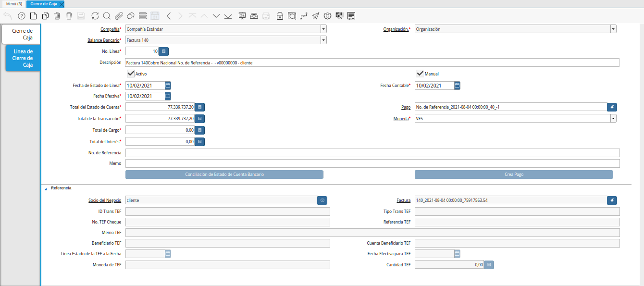644x286 pixels.
Task: Open attachments with the paperclip icon
Action: tap(118, 16)
